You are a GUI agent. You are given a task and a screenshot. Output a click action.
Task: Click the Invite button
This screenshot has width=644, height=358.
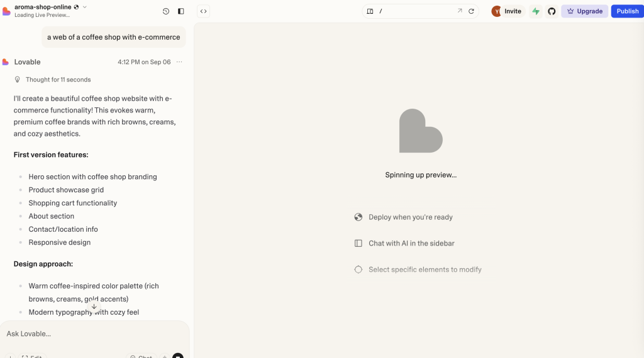tap(513, 11)
